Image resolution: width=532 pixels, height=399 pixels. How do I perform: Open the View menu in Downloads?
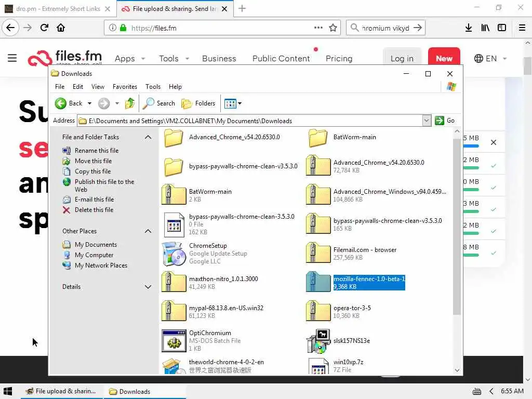(x=98, y=87)
